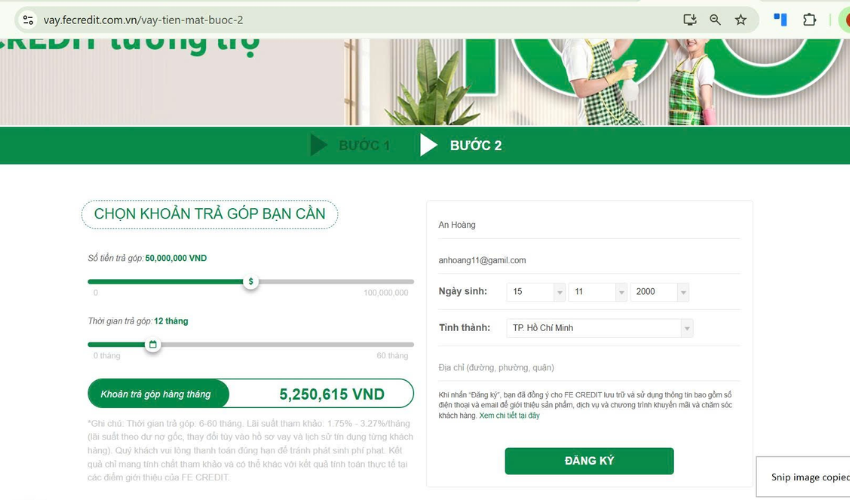Screen dimensions: 850x500
Task: Expand the birth day dropdown showing 15
Action: click(x=536, y=292)
